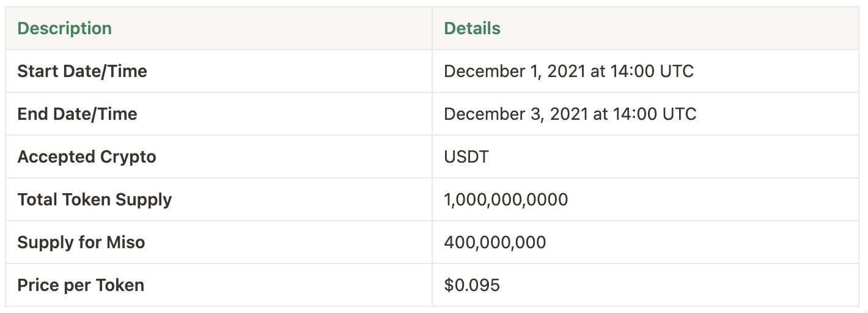Select the Start Date/Time row label
Screen dimensions: 868x313
point(82,71)
